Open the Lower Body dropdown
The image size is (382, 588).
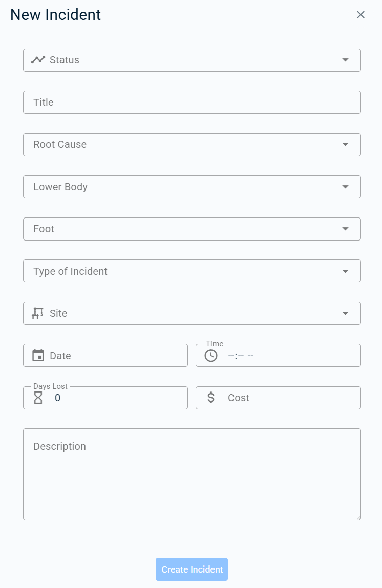tap(192, 186)
